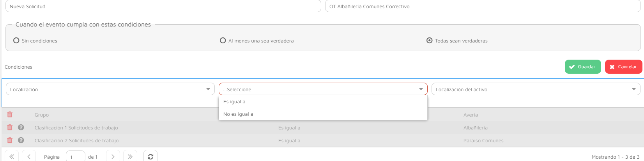Delete the Clasificación 2 condition row
Image resolution: width=644 pixels, height=161 pixels.
pos(10,140)
